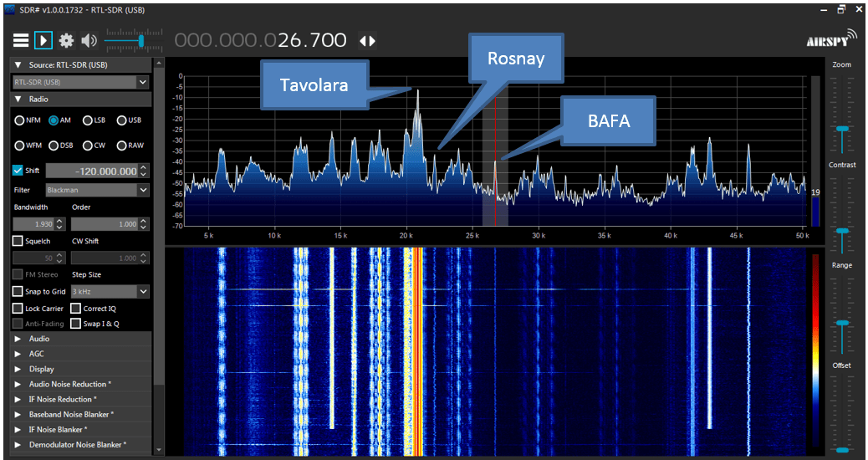Click the Shift value field -120.000.000
This screenshot has height=460, width=868.
click(91, 171)
